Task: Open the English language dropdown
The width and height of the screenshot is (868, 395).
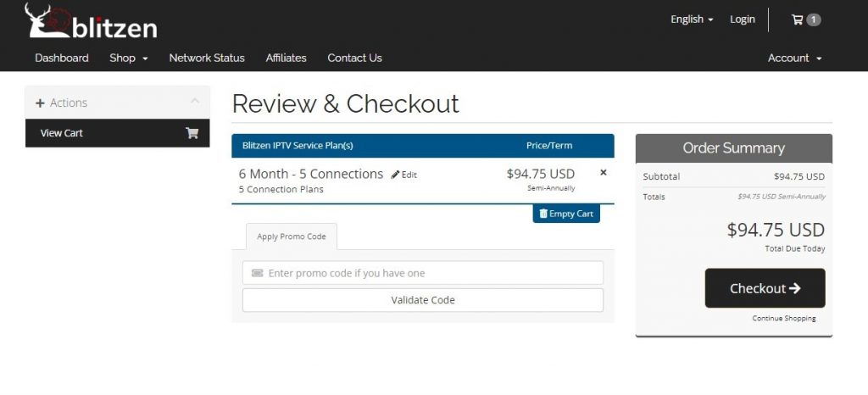Action: [x=692, y=19]
